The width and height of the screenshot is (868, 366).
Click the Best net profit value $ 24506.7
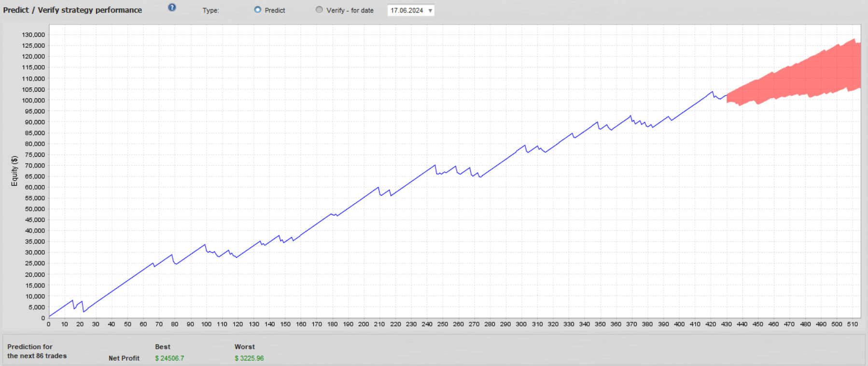coord(169,358)
